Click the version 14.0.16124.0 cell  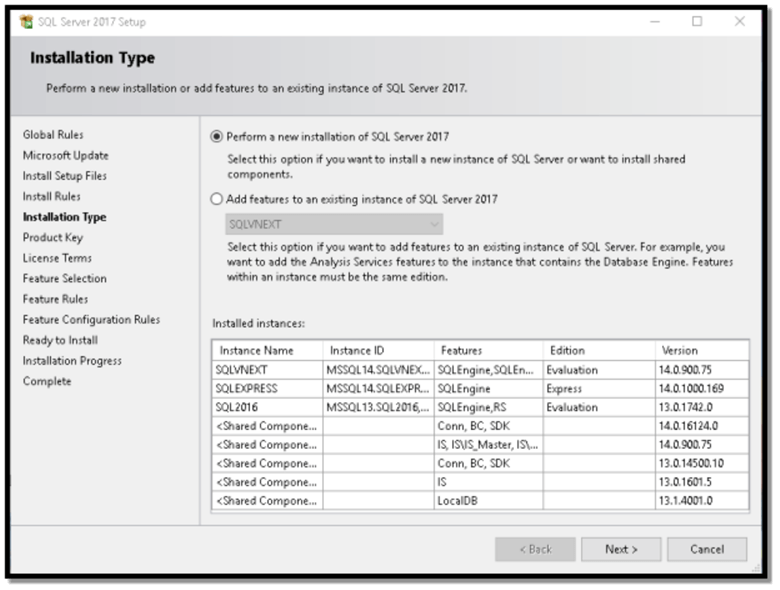coord(702,426)
